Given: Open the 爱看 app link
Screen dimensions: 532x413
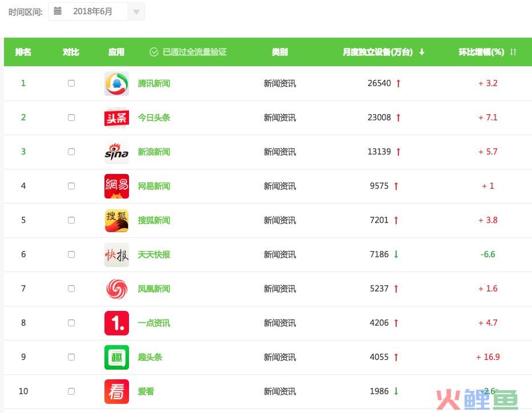Looking at the screenshot, I should [x=146, y=392].
